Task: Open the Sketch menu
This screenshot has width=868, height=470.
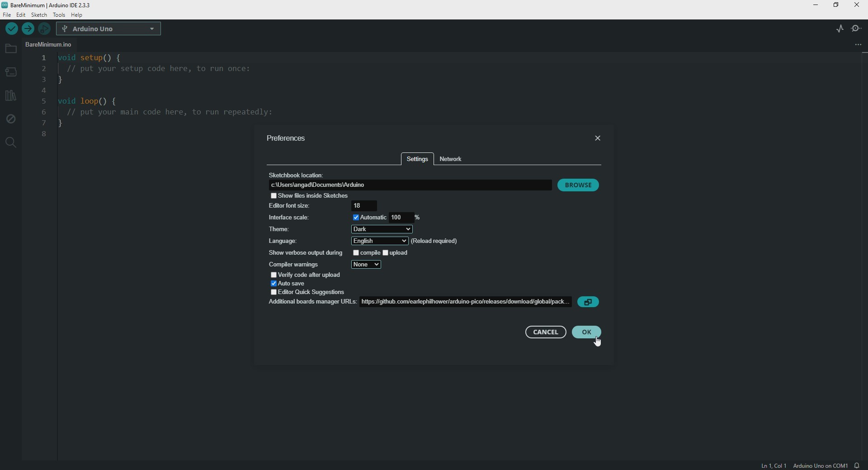Action: click(39, 15)
